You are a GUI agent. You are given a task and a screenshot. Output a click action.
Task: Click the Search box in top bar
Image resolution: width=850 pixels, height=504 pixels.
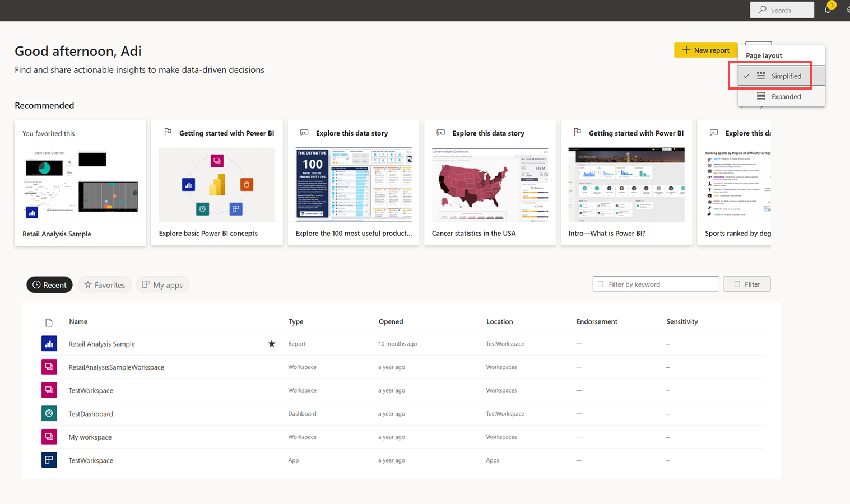coord(782,10)
